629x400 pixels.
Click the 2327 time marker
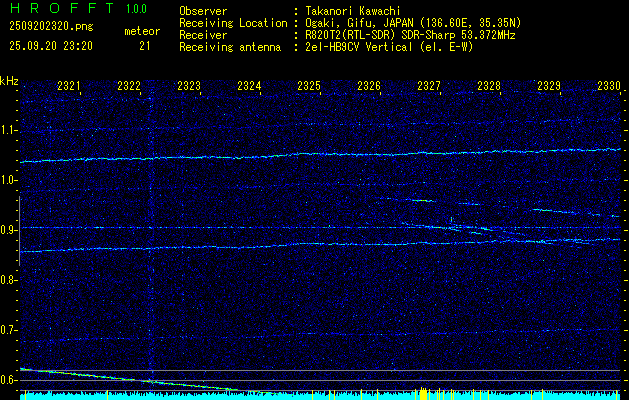point(429,85)
